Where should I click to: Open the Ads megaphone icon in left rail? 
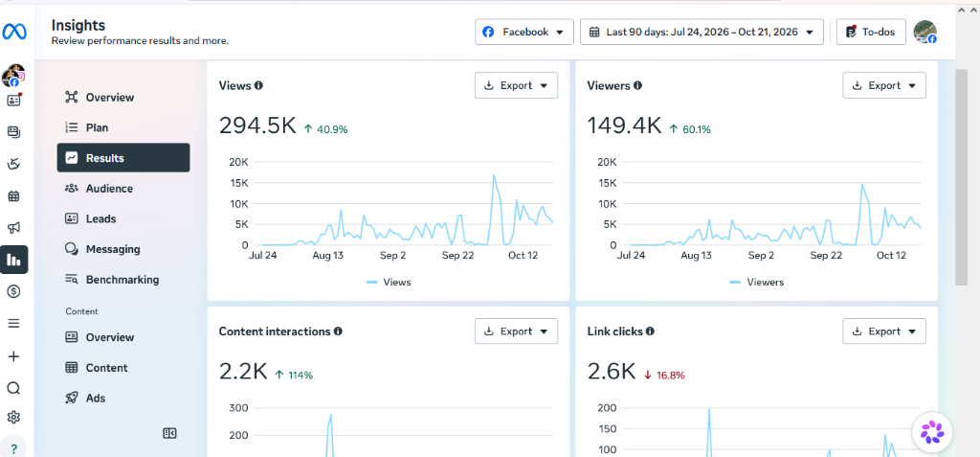(x=13, y=228)
